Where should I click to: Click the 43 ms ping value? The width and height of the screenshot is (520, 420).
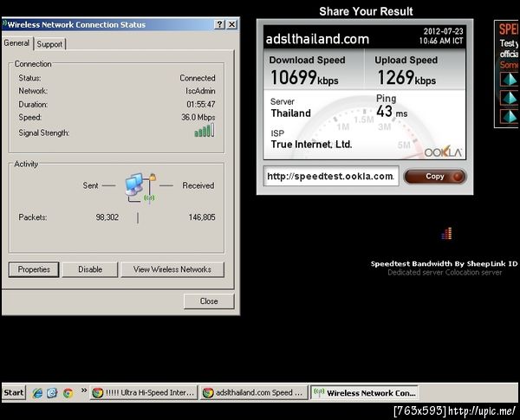392,112
